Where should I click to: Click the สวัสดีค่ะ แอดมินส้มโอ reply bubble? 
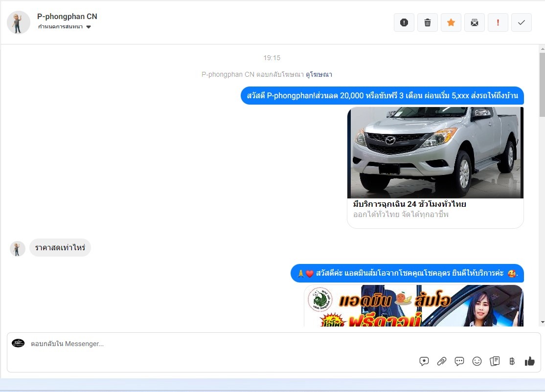pyautogui.click(x=408, y=273)
